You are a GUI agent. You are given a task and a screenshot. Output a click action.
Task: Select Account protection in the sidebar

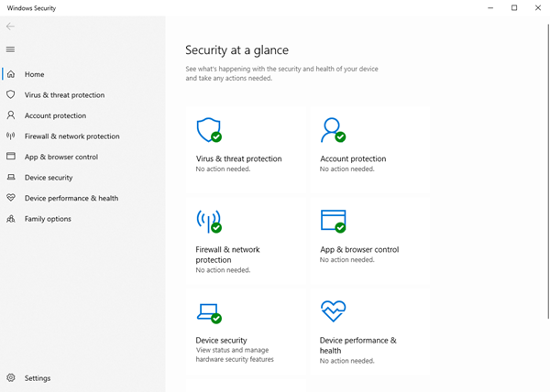point(55,116)
